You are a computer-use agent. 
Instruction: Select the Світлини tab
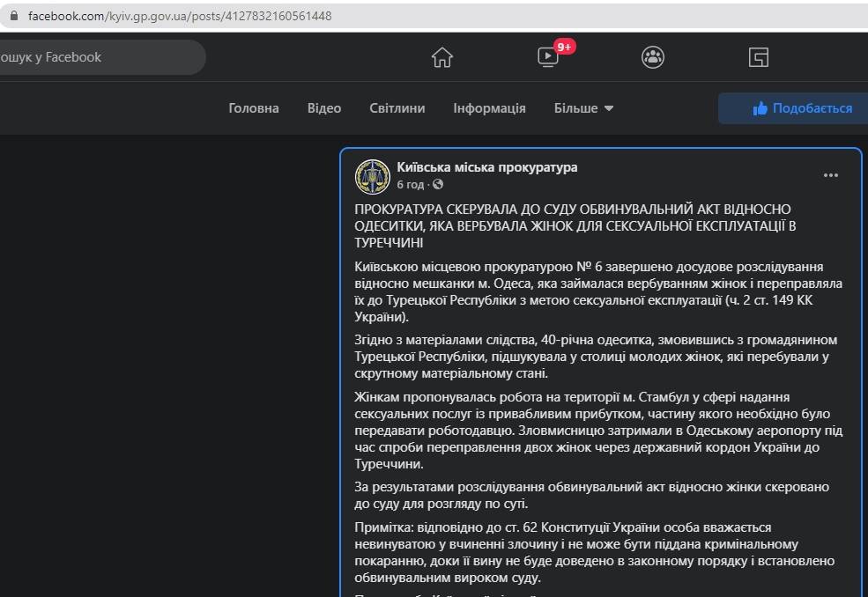tap(397, 108)
